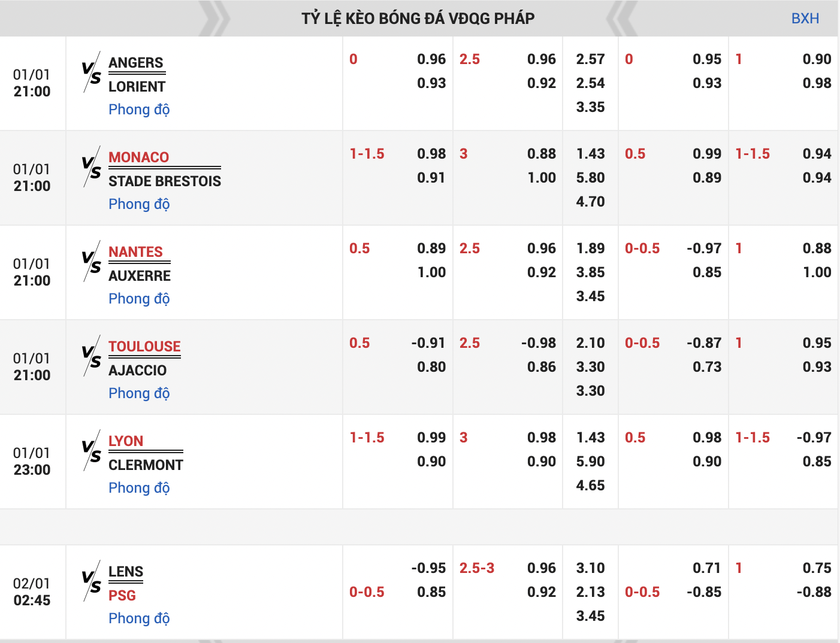Open Phong độ for Angers vs Lorient
The width and height of the screenshot is (840, 643).
(x=139, y=110)
